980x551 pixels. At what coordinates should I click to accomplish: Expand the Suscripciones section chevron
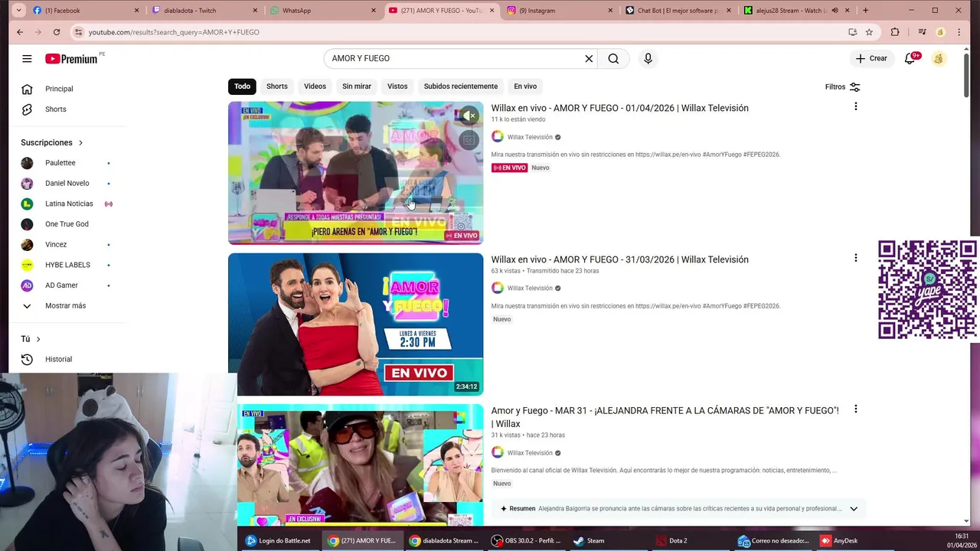pyautogui.click(x=80, y=143)
